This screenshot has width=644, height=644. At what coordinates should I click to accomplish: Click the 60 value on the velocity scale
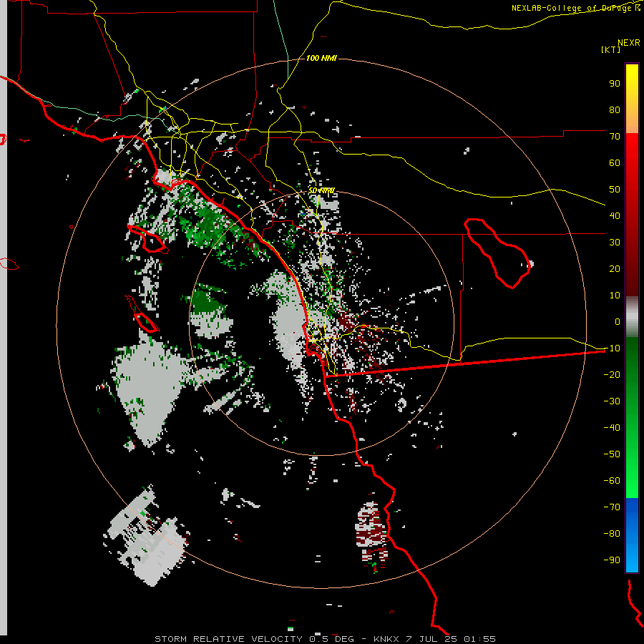pos(615,163)
